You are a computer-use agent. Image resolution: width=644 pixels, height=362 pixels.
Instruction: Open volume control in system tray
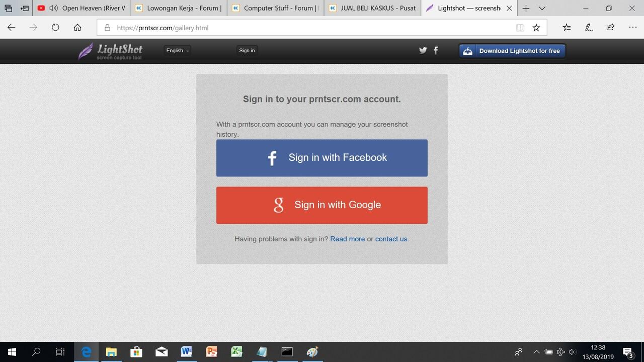(573, 352)
